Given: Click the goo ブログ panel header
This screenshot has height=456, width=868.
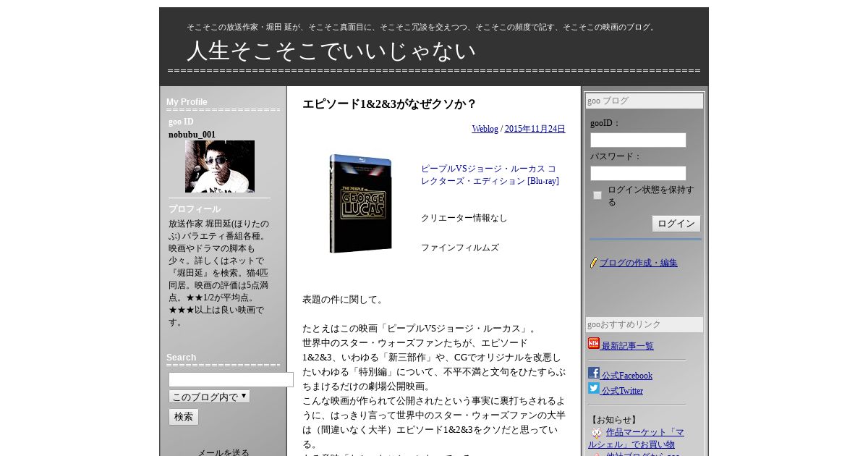Looking at the screenshot, I should tap(644, 101).
